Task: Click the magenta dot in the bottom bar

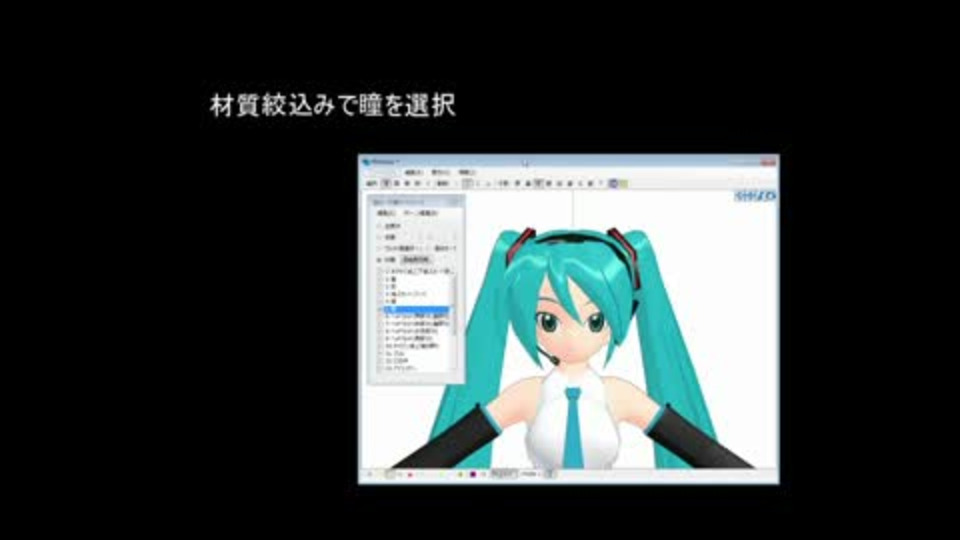Action: point(473,474)
